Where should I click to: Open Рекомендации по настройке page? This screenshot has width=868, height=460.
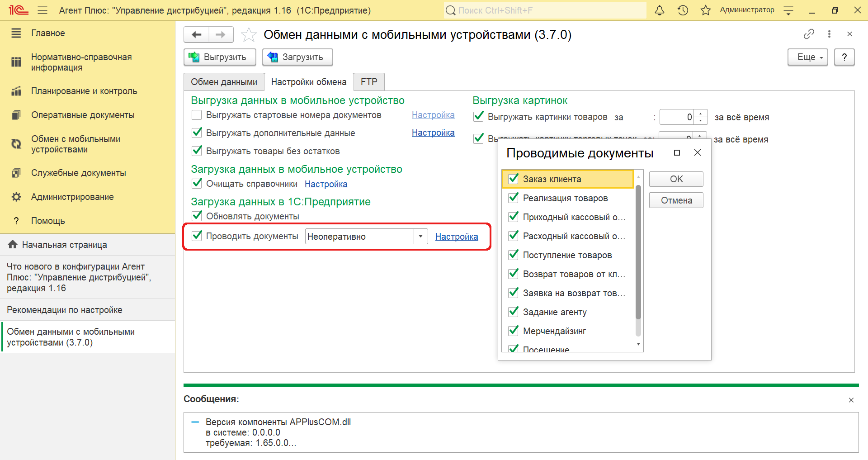(x=87, y=310)
